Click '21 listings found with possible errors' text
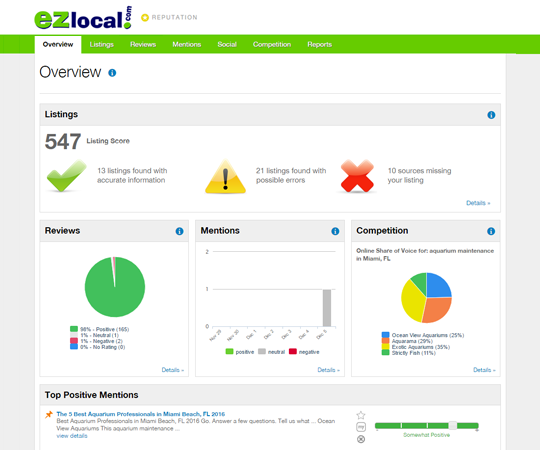This screenshot has height=450, width=540. click(291, 176)
